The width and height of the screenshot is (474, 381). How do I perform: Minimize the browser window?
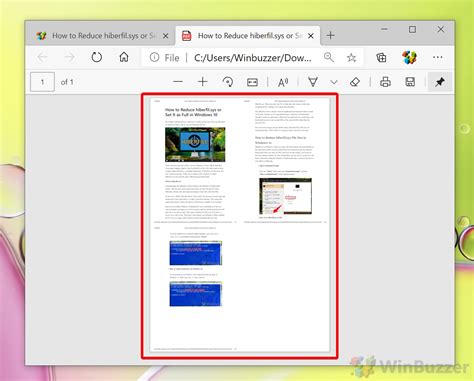tap(384, 29)
